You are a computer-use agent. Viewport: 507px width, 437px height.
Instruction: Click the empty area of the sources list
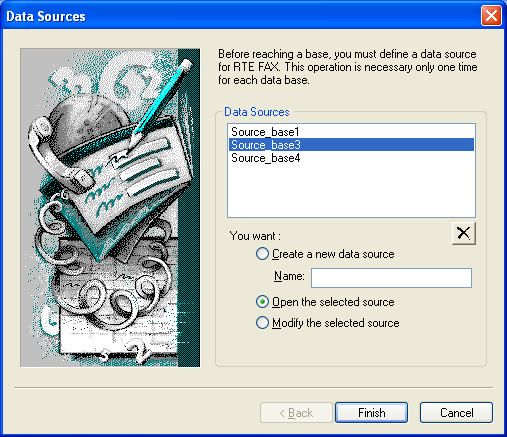pyautogui.click(x=351, y=190)
